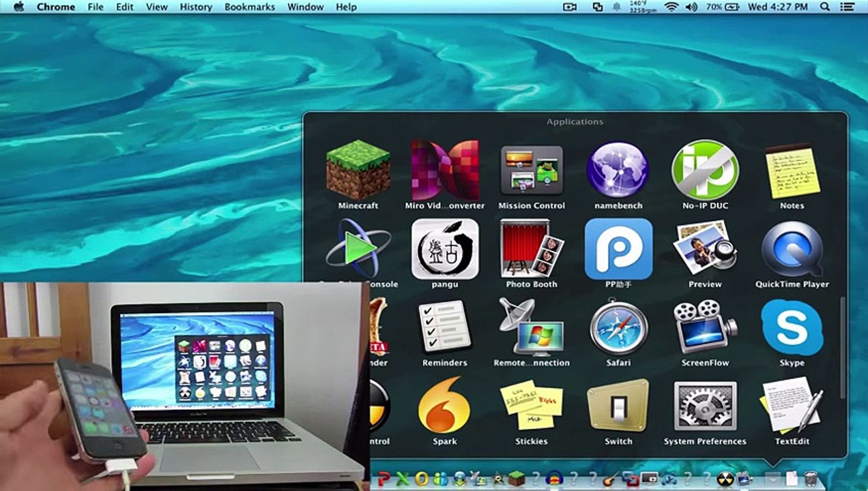This screenshot has height=491, width=868.
Task: Click the Documents stack in the Dock
Action: point(791,479)
